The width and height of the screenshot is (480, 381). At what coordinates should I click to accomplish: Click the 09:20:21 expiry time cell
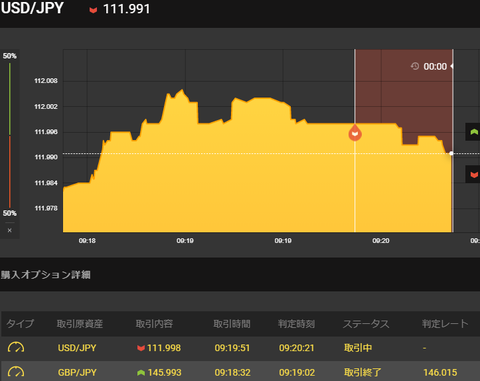pos(297,348)
